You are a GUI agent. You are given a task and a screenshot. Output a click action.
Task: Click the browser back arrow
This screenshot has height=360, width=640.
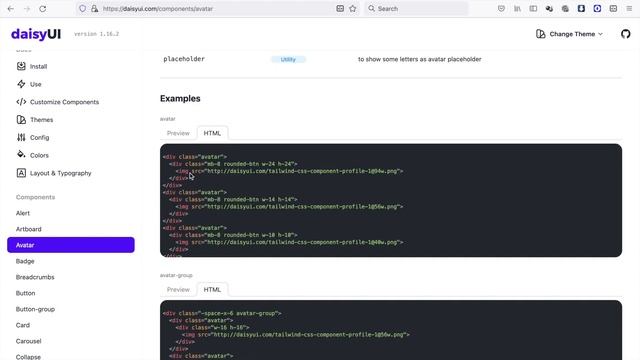point(11,9)
